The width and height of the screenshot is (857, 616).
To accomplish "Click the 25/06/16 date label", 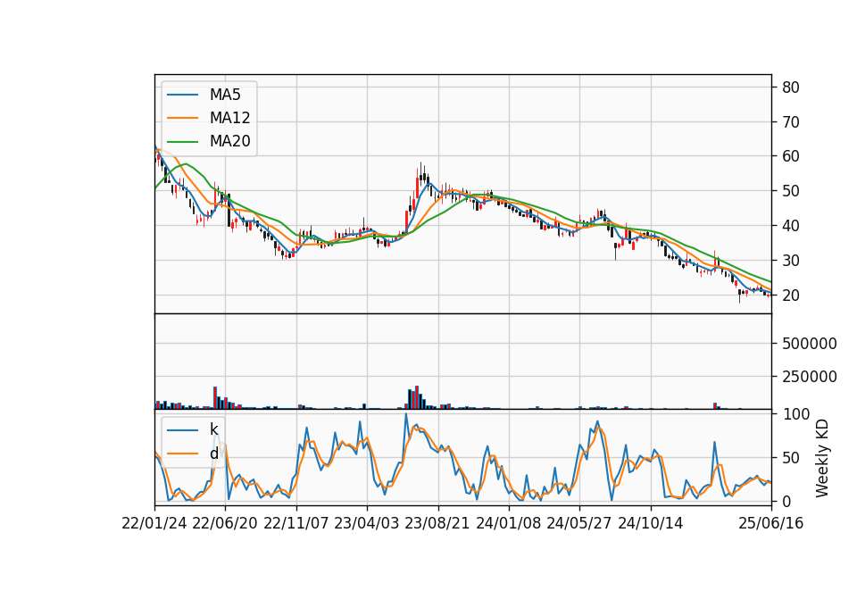I will 771,523.
